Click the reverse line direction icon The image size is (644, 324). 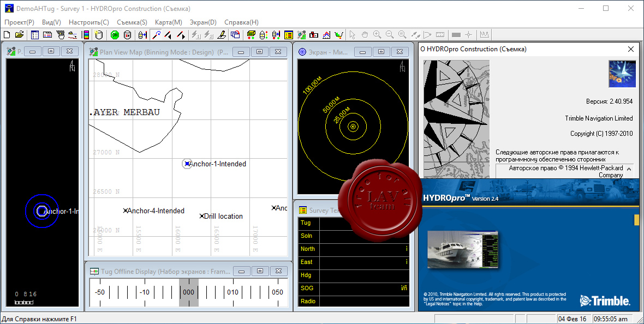coord(156,35)
